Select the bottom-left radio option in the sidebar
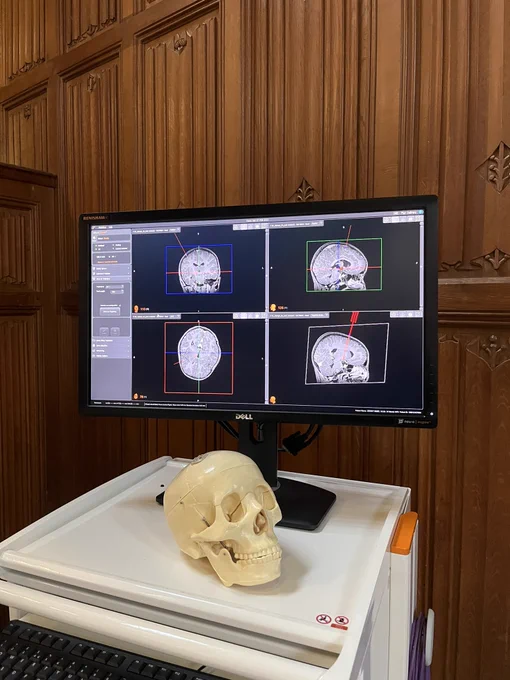 pos(96,249)
